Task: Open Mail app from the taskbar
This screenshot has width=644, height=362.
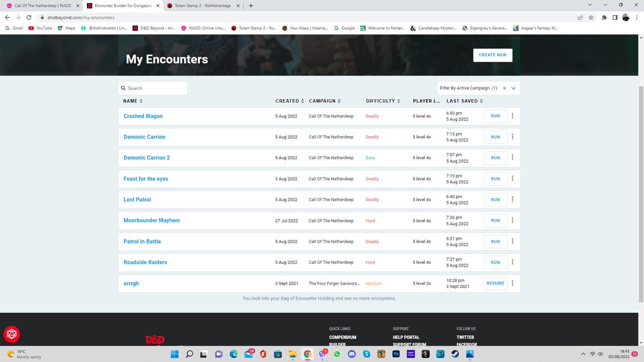Action: [x=249, y=354]
